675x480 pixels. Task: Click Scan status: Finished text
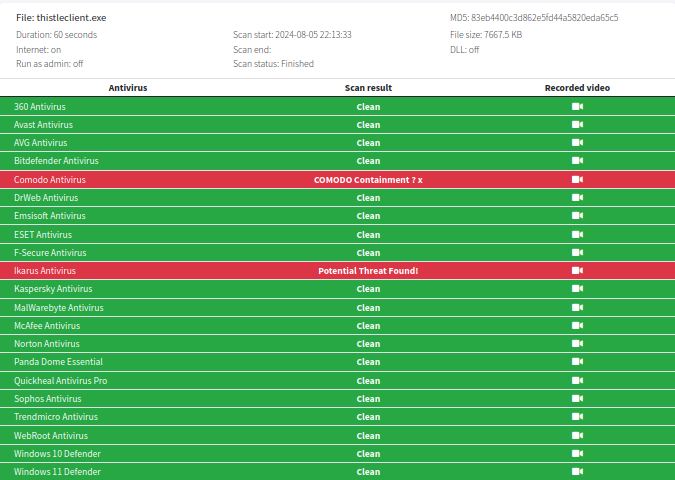pos(273,64)
